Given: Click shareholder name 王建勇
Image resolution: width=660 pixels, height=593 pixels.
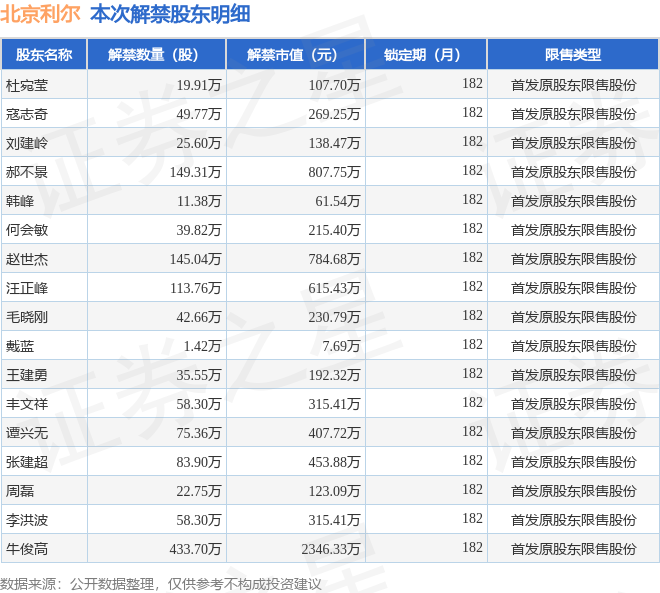Looking at the screenshot, I should coord(27,375).
